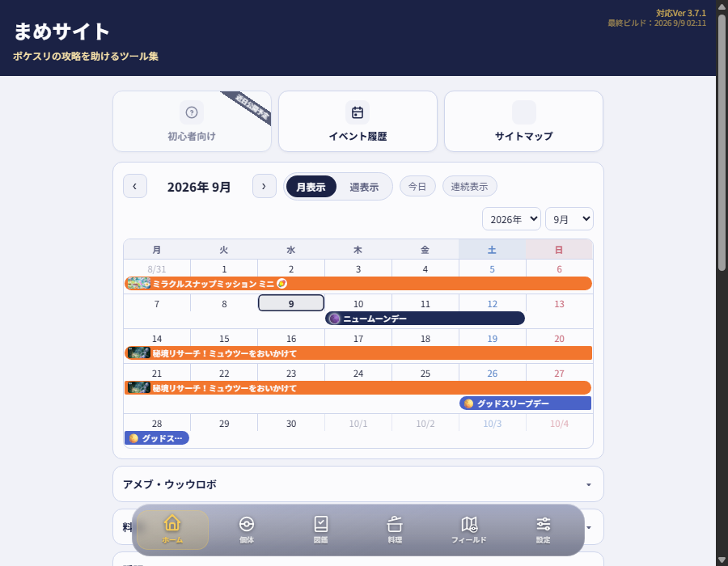Open the 2026年 year dropdown

tap(512, 219)
